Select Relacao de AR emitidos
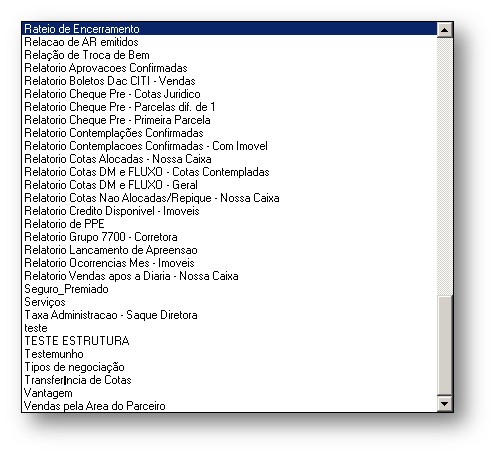Viewport: 496px width, 455px height. coord(229,42)
